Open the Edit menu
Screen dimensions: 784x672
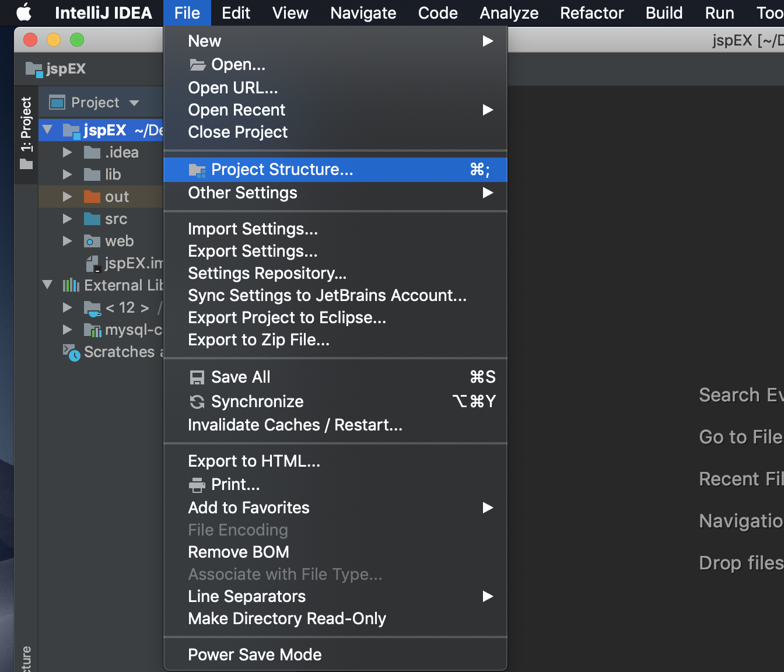236,13
